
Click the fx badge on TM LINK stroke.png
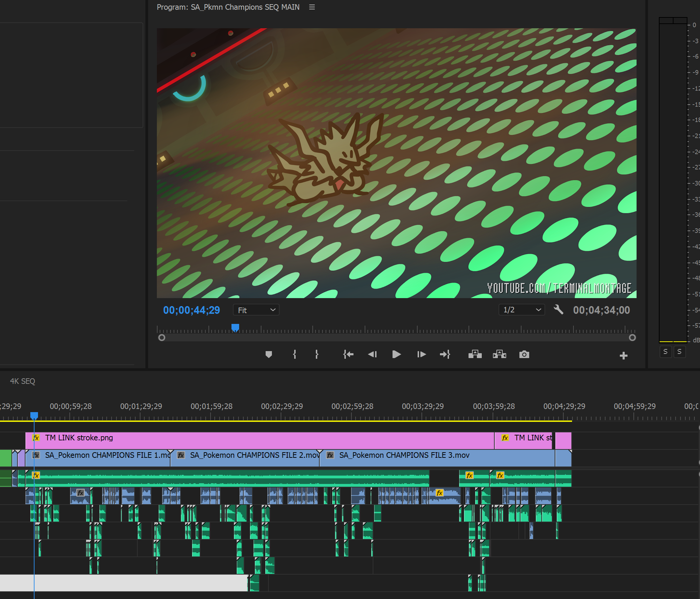pos(36,438)
